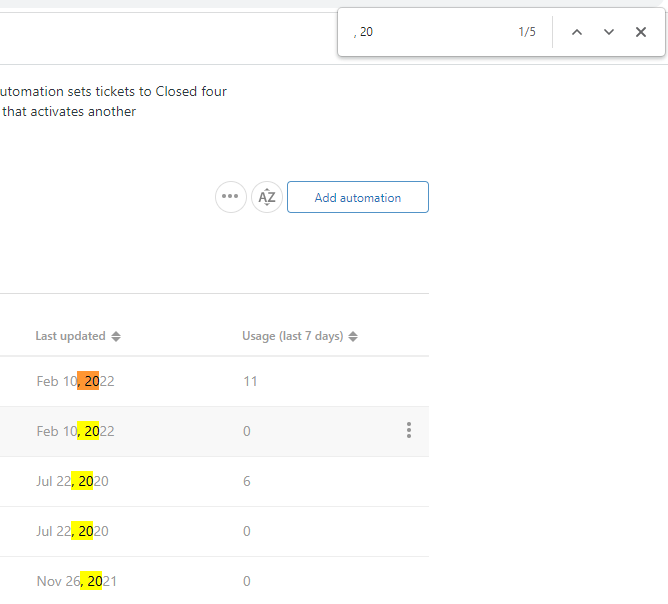Click the orange-highlighted Feb 10, 2022 date
668x604 pixels.
point(75,381)
